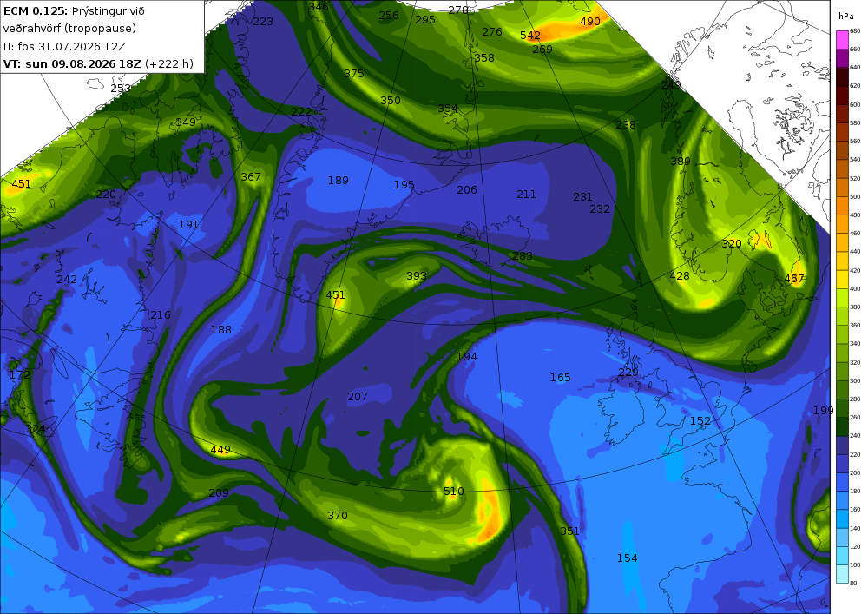Click the map value '283'
The image size is (868, 614).
(523, 256)
